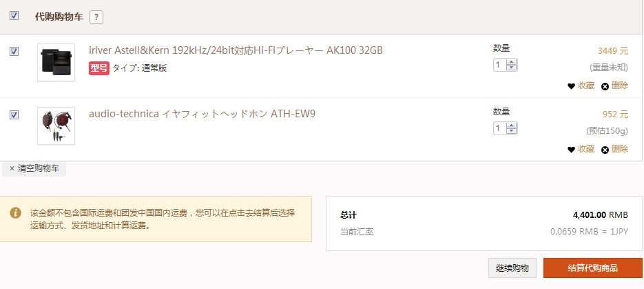The image size is (644, 289).
Task: Click heart icon to favorite AK100 player
Action: pyautogui.click(x=571, y=86)
